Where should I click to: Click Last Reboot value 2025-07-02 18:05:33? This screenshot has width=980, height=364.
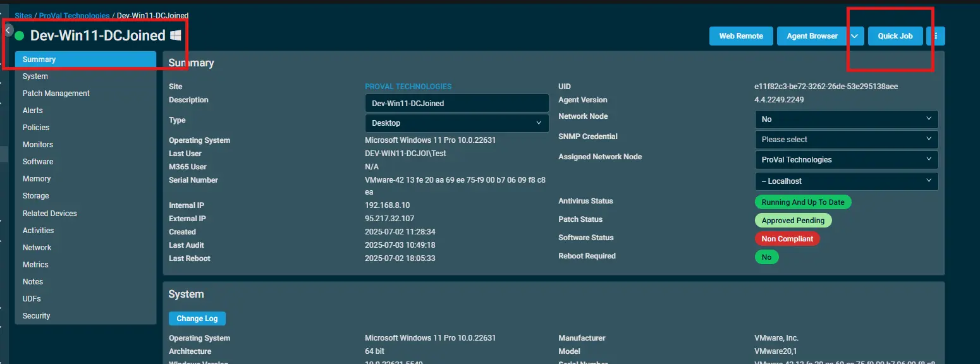[400, 258]
